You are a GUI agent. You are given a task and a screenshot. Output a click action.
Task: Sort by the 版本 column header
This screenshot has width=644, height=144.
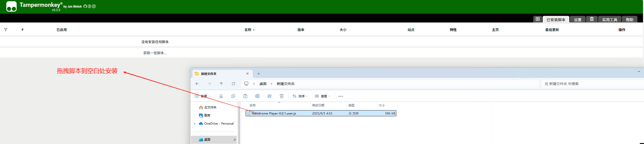pyautogui.click(x=301, y=30)
